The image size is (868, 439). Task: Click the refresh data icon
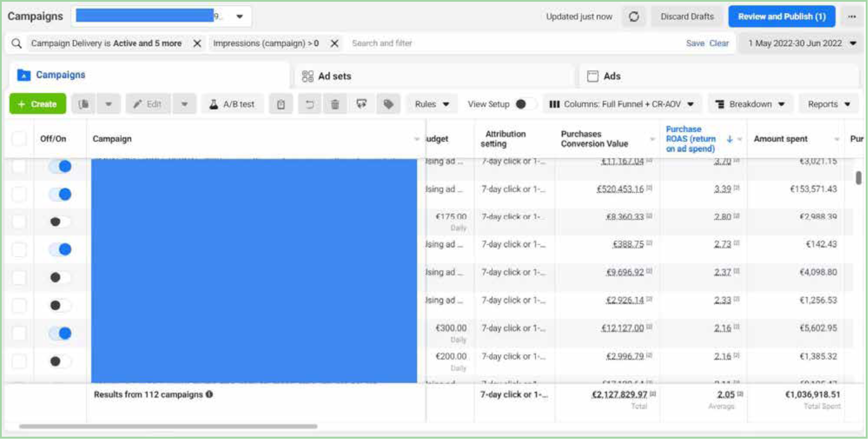pyautogui.click(x=634, y=17)
